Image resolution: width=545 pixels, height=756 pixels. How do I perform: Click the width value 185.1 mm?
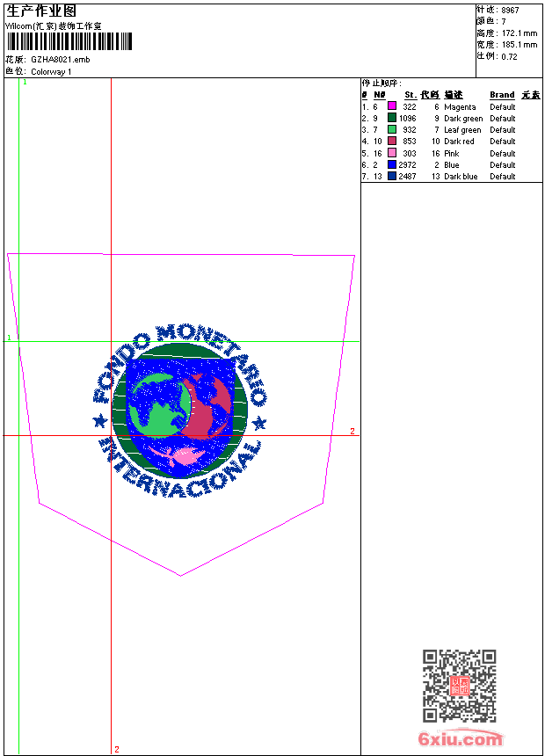click(520, 45)
